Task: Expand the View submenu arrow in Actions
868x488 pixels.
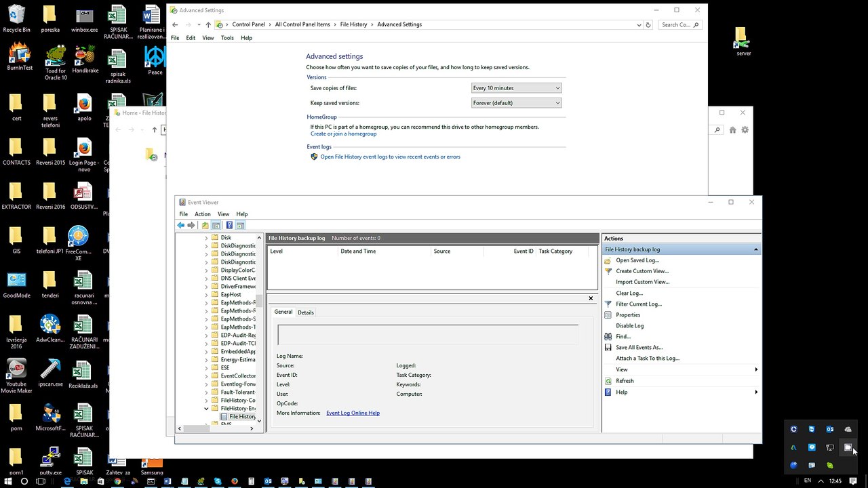Action: (x=756, y=369)
